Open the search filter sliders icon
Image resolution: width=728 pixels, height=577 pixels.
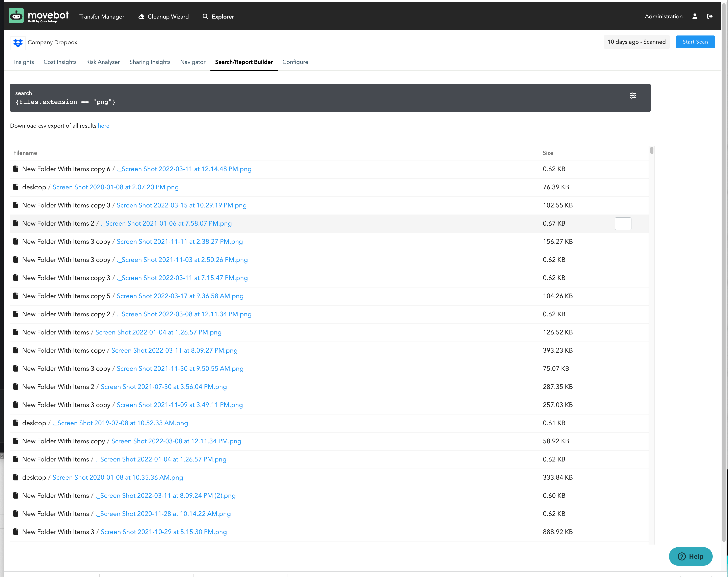point(633,96)
